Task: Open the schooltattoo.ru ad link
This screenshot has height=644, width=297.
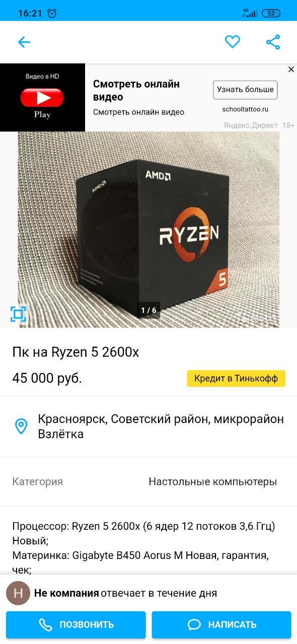Action: [245, 109]
